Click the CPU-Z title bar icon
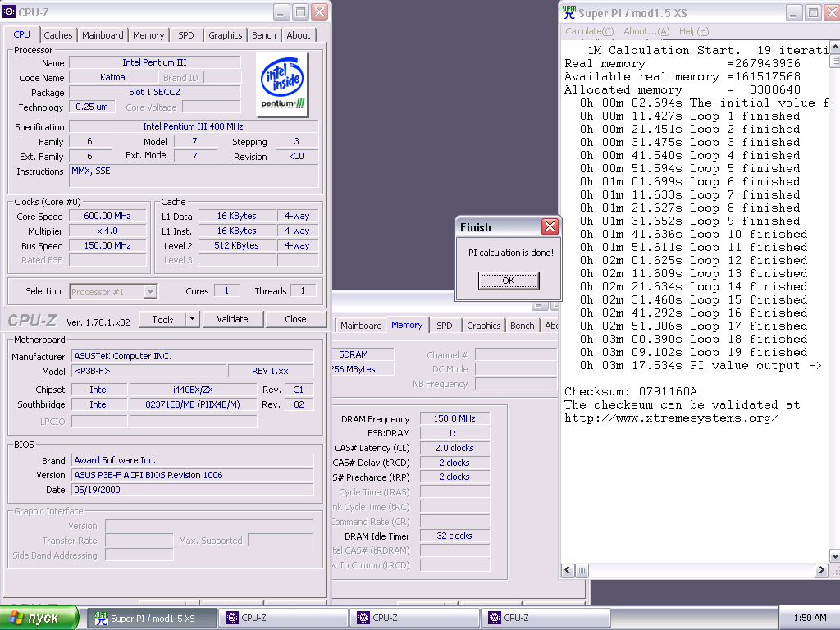This screenshot has width=840, height=630. click(8, 11)
